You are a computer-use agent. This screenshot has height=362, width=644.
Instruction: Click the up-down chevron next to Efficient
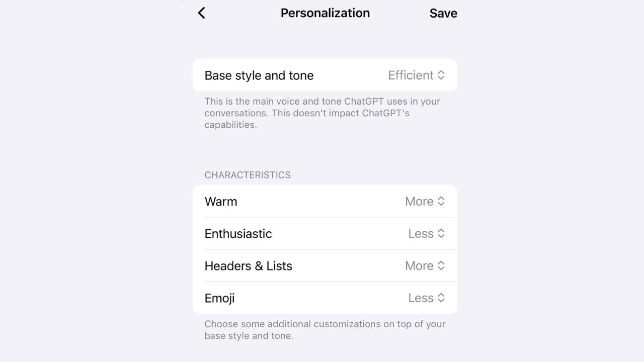click(x=441, y=74)
